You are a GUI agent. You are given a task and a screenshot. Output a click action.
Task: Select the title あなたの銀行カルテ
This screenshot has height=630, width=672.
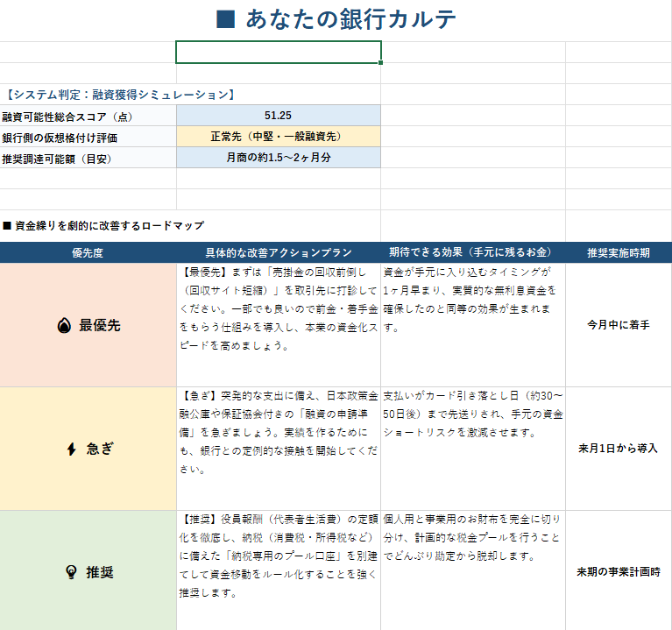pyautogui.click(x=350, y=19)
